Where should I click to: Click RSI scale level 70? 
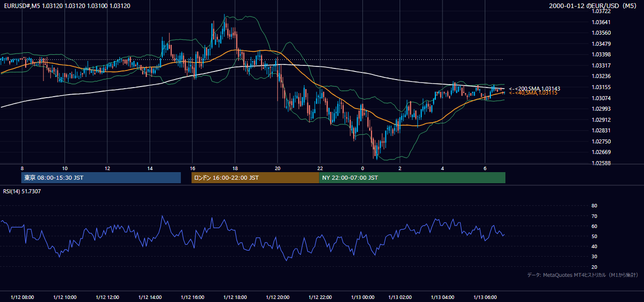pyautogui.click(x=594, y=216)
